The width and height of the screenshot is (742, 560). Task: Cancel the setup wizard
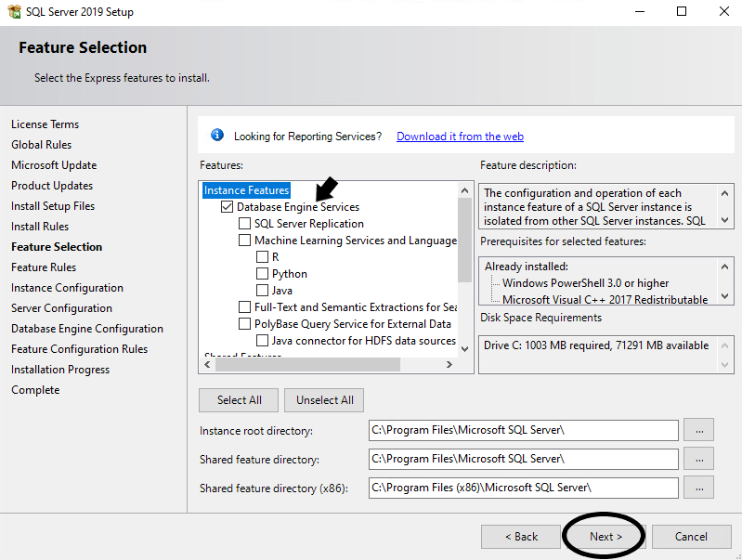pos(691,537)
